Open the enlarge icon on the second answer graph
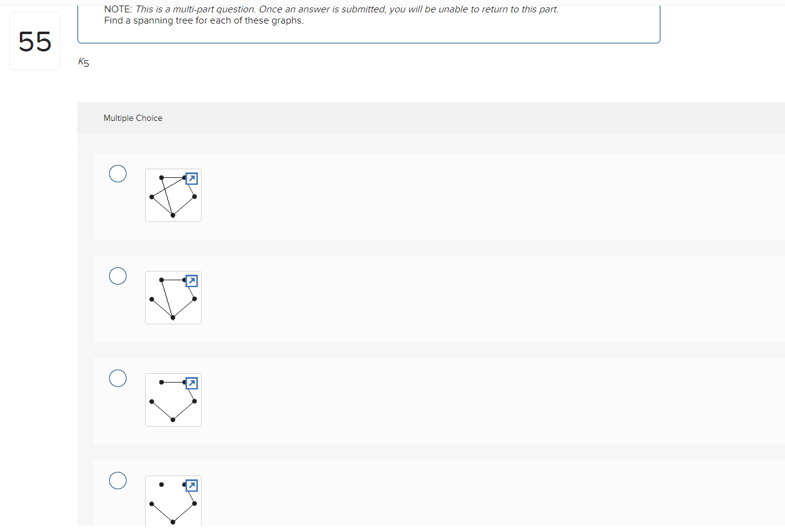785x532 pixels. tap(192, 281)
